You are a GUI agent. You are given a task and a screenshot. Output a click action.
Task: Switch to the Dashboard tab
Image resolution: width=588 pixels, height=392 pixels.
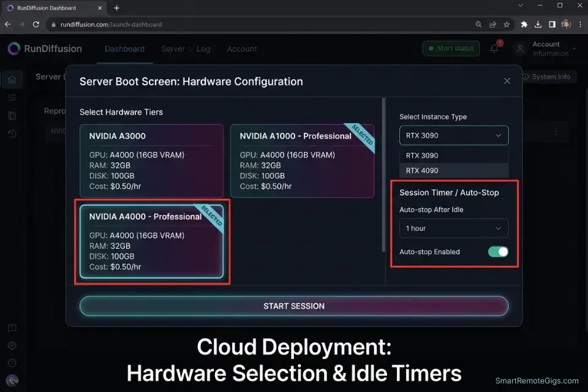124,49
